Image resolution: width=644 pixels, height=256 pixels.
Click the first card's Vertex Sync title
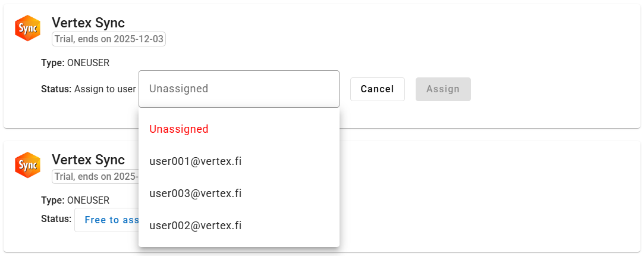point(88,23)
